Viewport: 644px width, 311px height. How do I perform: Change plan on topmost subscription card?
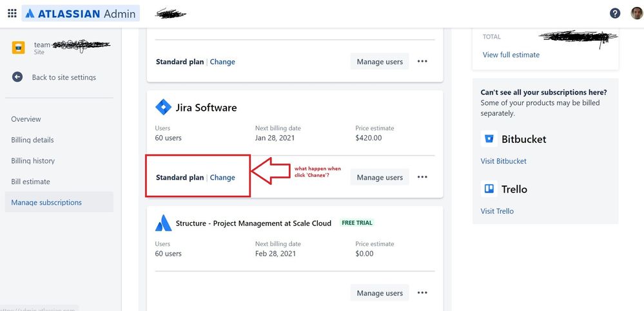coord(222,62)
